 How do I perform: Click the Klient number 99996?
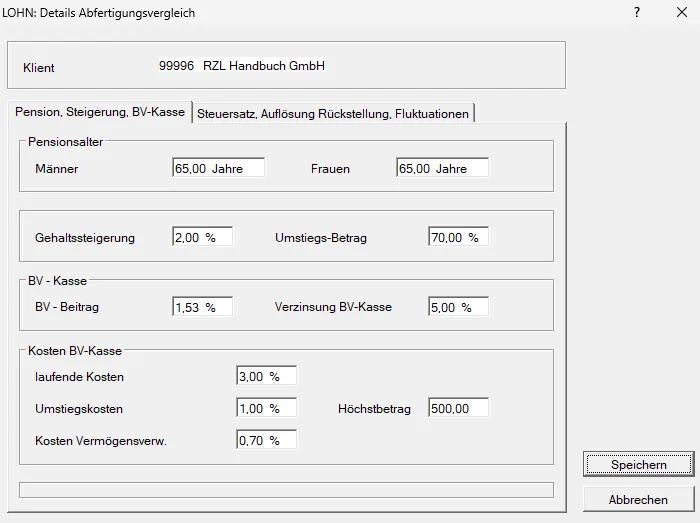pyautogui.click(x=176, y=66)
